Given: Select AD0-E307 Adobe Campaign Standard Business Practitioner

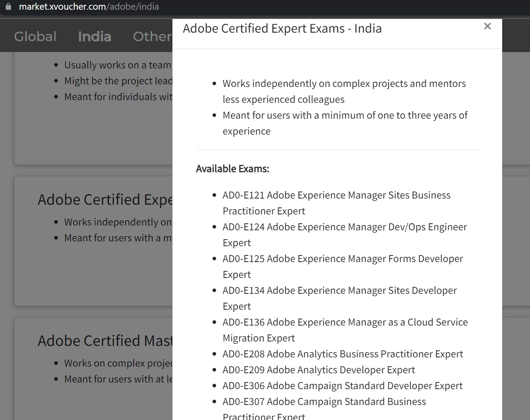Looking at the screenshot, I should click(324, 409).
